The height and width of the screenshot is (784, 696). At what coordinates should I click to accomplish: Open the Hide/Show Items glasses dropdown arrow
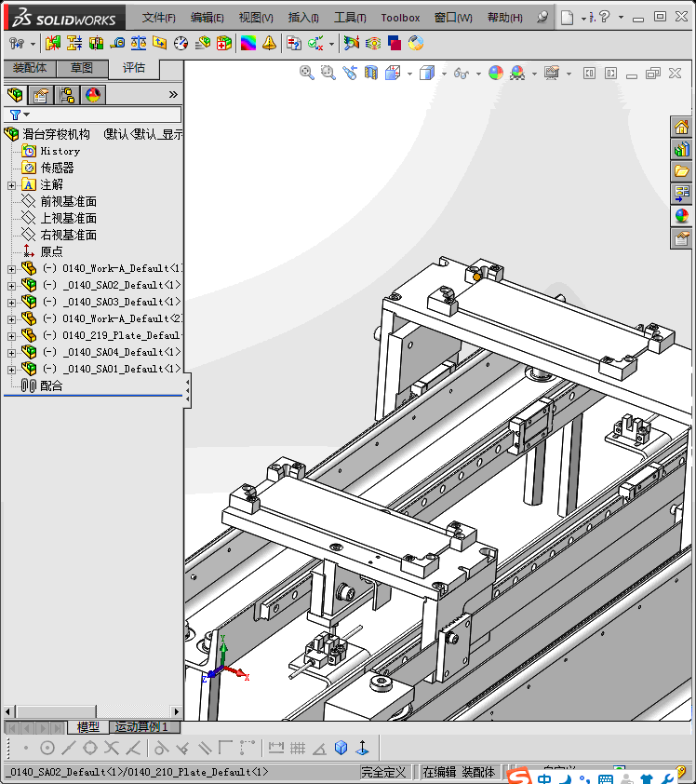pos(478,74)
